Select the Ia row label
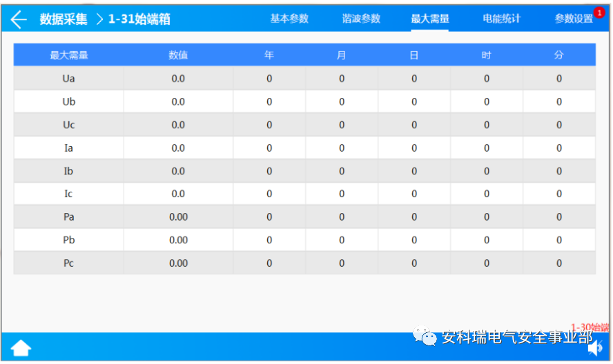Screen dimensions: 613x364 pyautogui.click(x=68, y=148)
